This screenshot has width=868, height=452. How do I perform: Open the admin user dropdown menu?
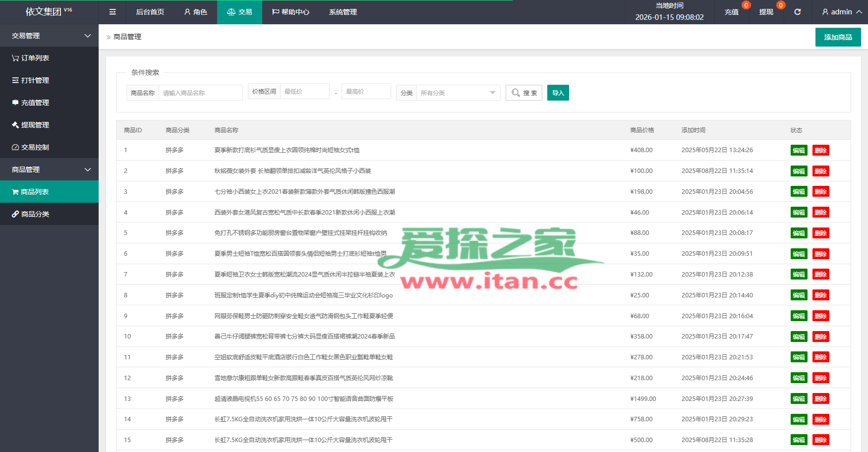pos(841,12)
